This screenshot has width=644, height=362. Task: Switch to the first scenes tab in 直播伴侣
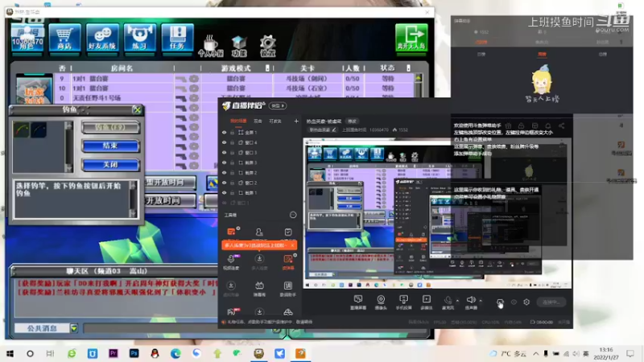(238, 121)
